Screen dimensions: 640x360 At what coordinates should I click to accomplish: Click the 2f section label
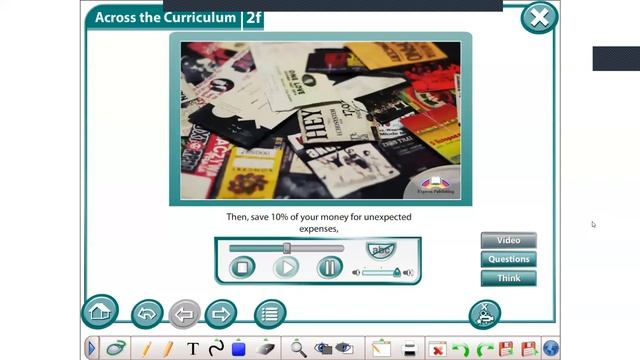[253, 18]
